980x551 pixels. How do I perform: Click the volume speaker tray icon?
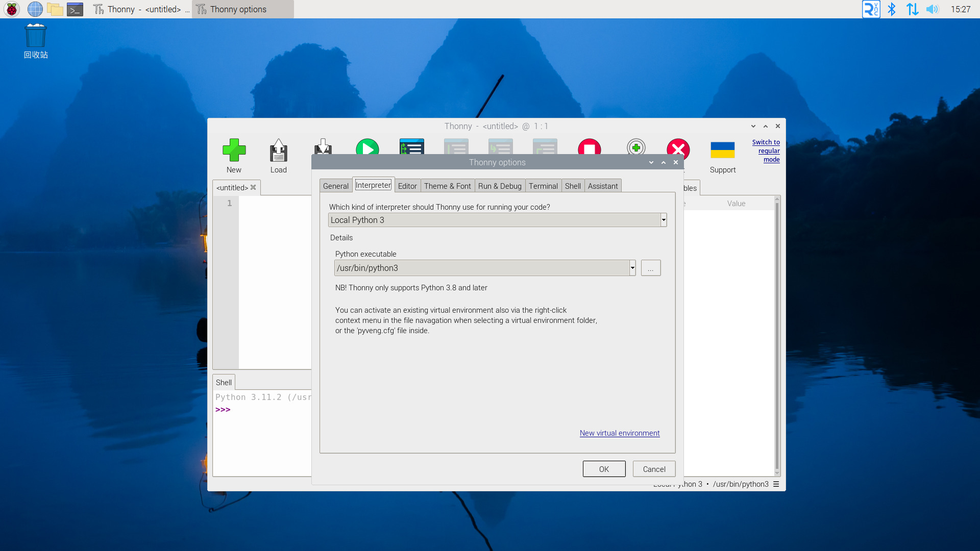coord(933,9)
